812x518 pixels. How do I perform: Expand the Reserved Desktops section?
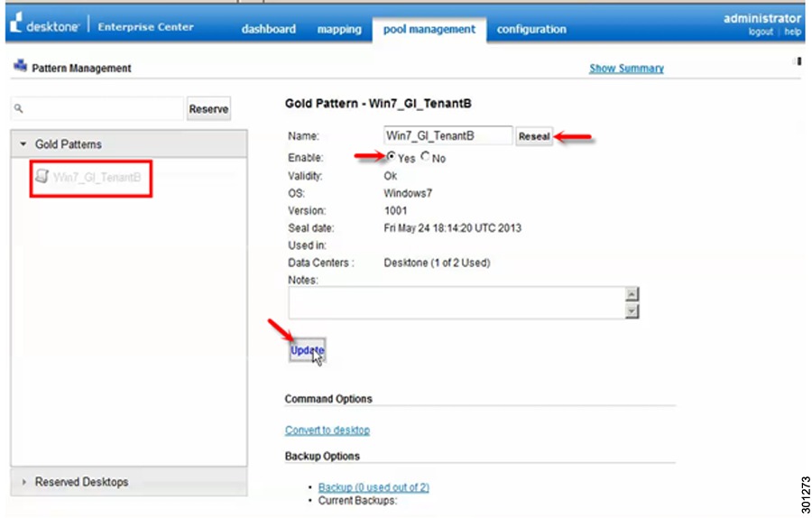click(23, 482)
